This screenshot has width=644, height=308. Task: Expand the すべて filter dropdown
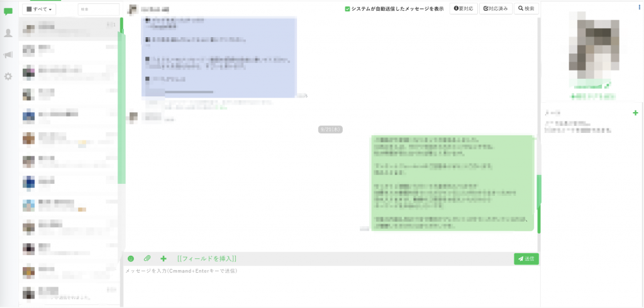[39, 9]
